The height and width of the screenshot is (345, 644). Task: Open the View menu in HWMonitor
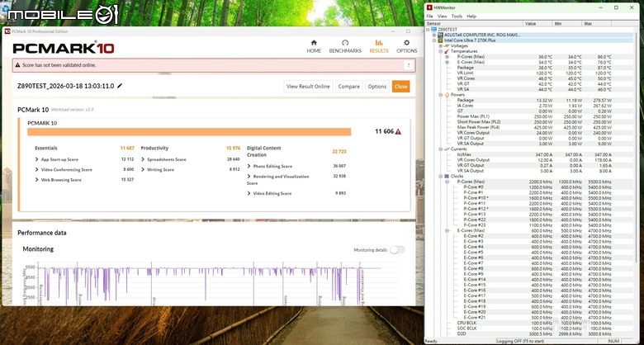(x=442, y=16)
